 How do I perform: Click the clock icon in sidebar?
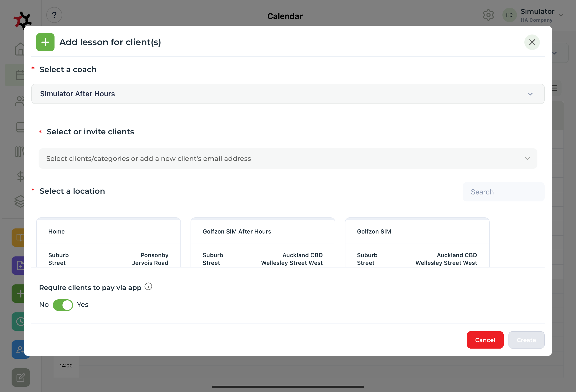[19, 322]
